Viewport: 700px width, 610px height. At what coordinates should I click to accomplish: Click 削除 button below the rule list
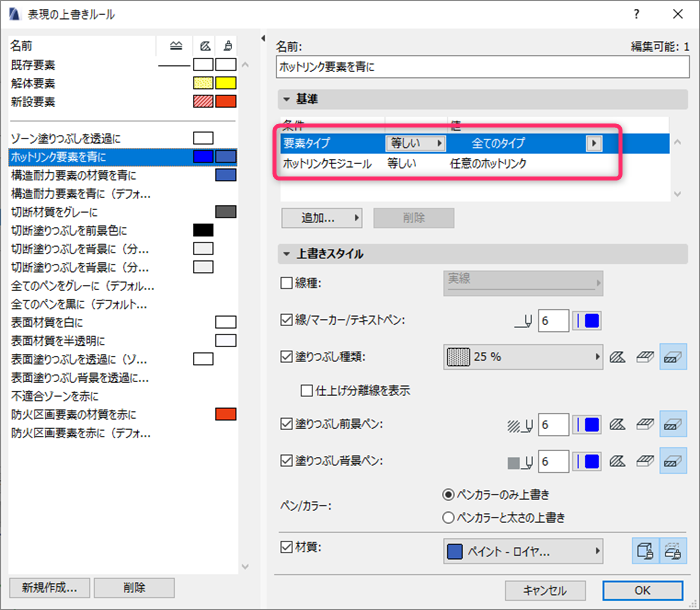[x=134, y=588]
